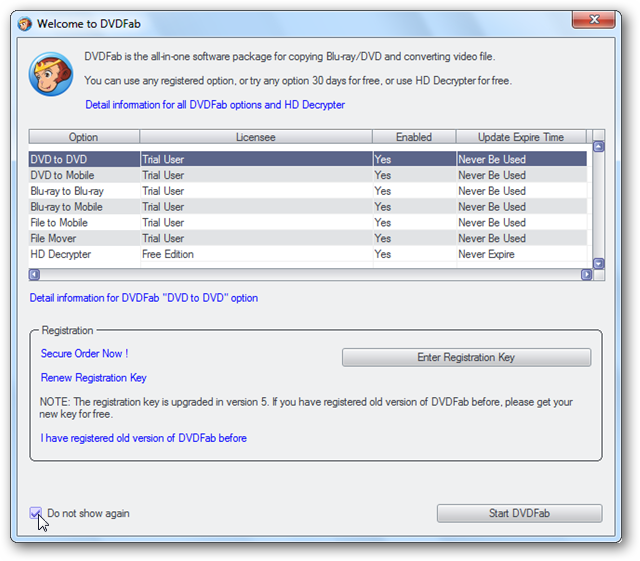Click the Never Expire cell
The width and height of the screenshot is (640, 561).
521,254
